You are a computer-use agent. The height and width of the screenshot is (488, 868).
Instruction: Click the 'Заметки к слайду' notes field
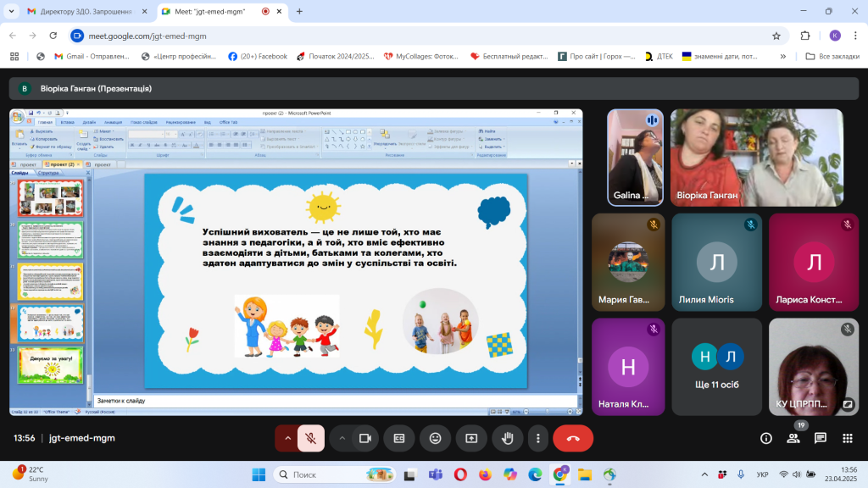[336, 401]
